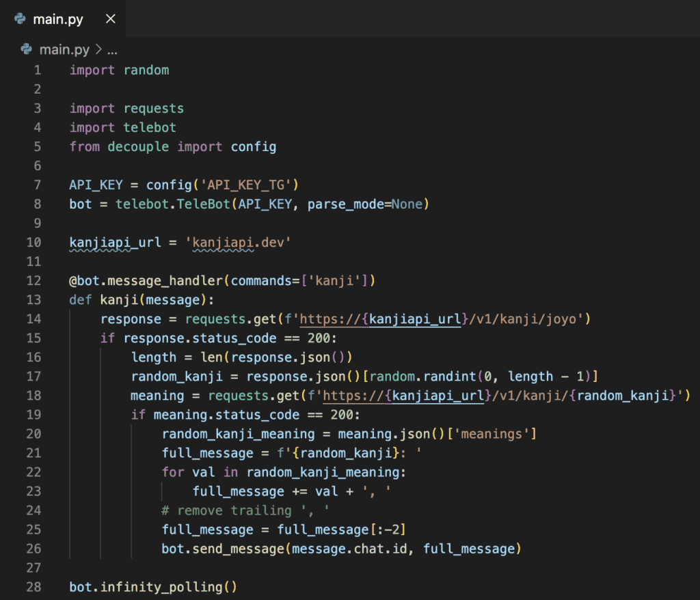Click the @bot.message_handler decorator
The width and height of the screenshot is (700, 600).
coord(126,281)
